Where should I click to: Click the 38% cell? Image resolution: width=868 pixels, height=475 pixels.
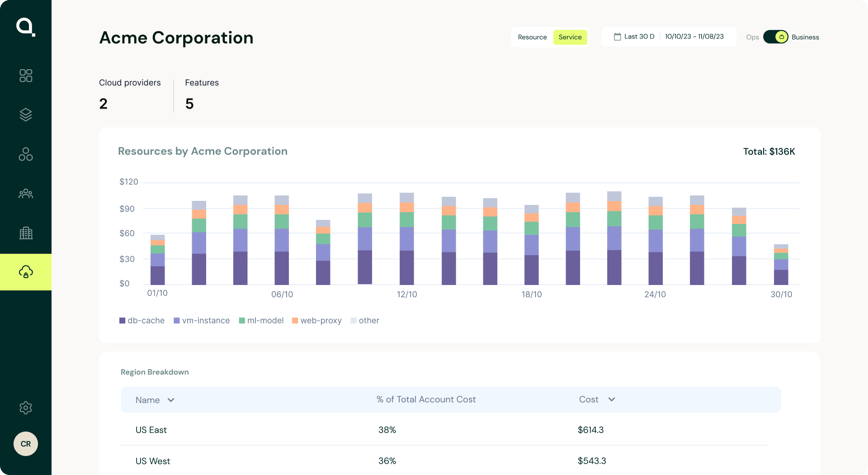387,430
